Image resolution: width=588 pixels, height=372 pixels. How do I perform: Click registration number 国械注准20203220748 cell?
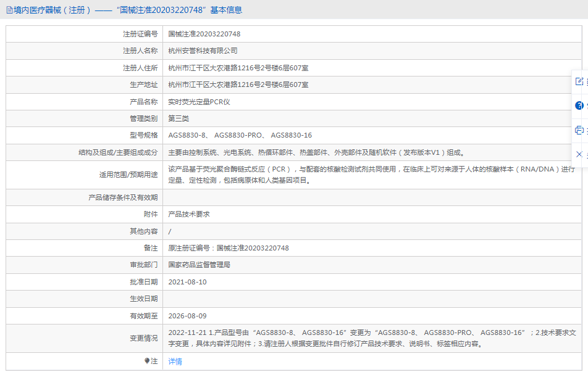pyautogui.click(x=204, y=34)
